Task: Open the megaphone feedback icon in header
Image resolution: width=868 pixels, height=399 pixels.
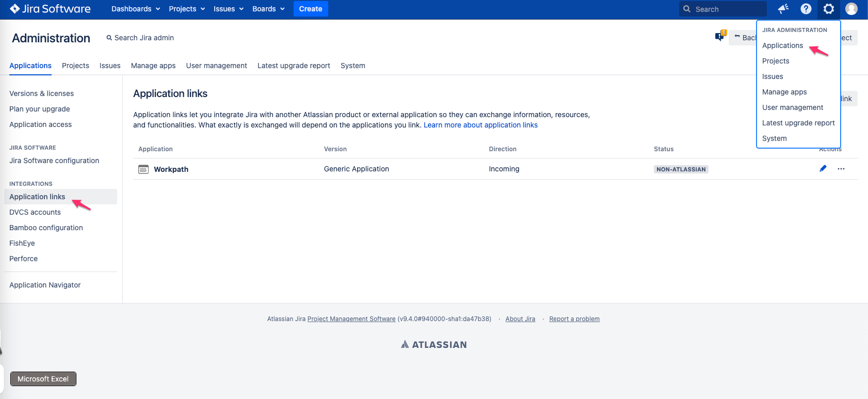Action: (783, 9)
